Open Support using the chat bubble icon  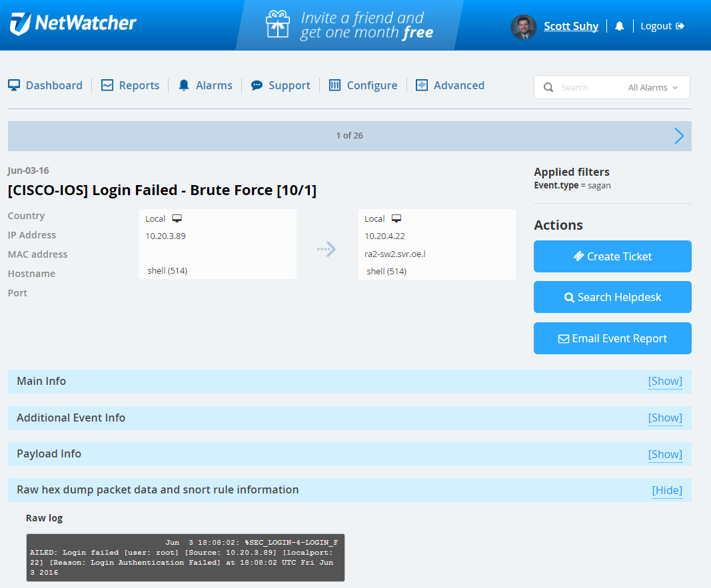pos(257,85)
